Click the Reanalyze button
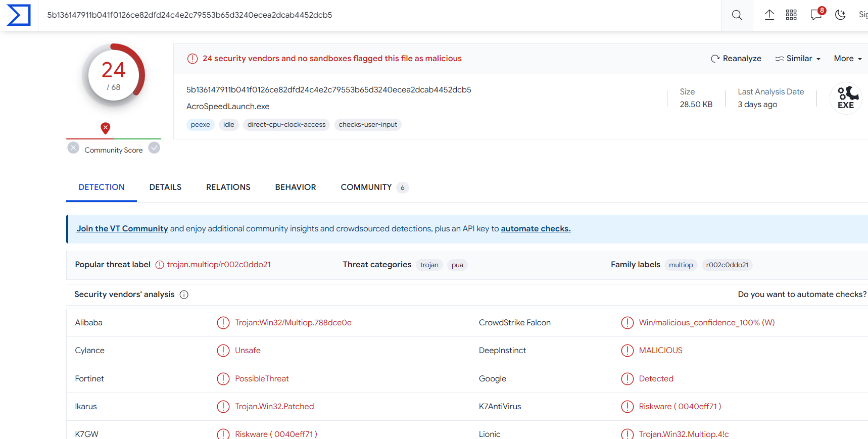This screenshot has height=439, width=868. pyautogui.click(x=736, y=59)
